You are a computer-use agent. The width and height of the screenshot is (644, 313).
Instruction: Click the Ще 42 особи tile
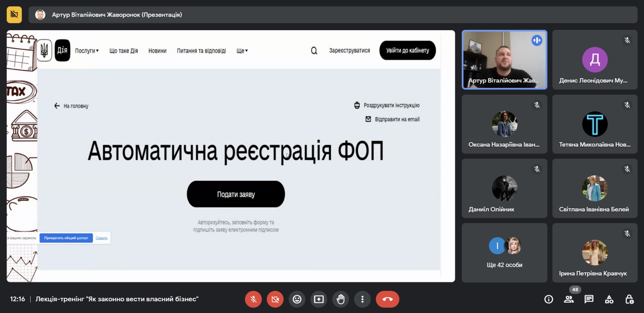504,253
